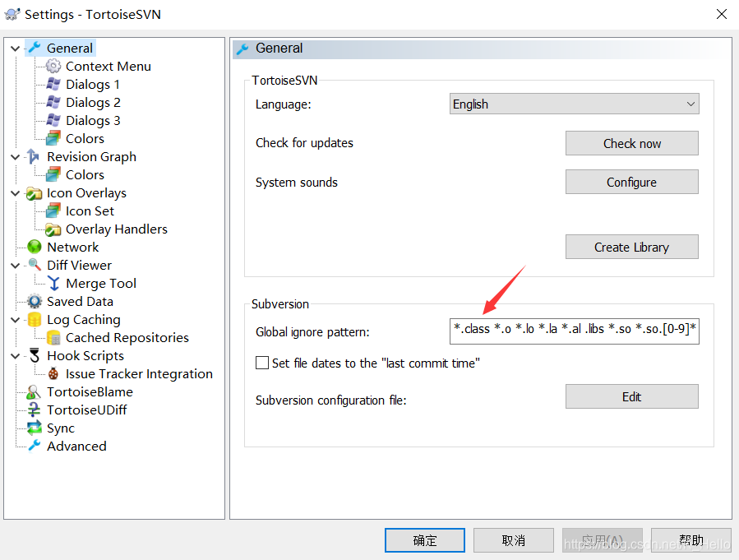Click the Diff Viewer magnifier icon
Image resolution: width=739 pixels, height=560 pixels.
tap(35, 265)
